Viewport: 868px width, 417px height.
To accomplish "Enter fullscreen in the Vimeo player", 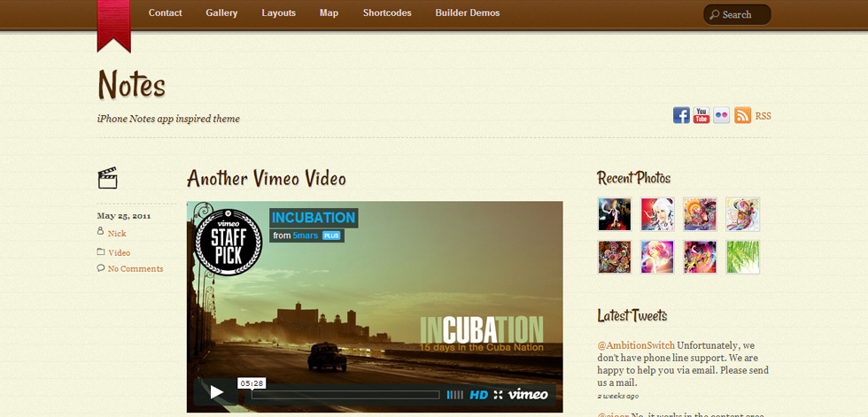I will coord(498,395).
